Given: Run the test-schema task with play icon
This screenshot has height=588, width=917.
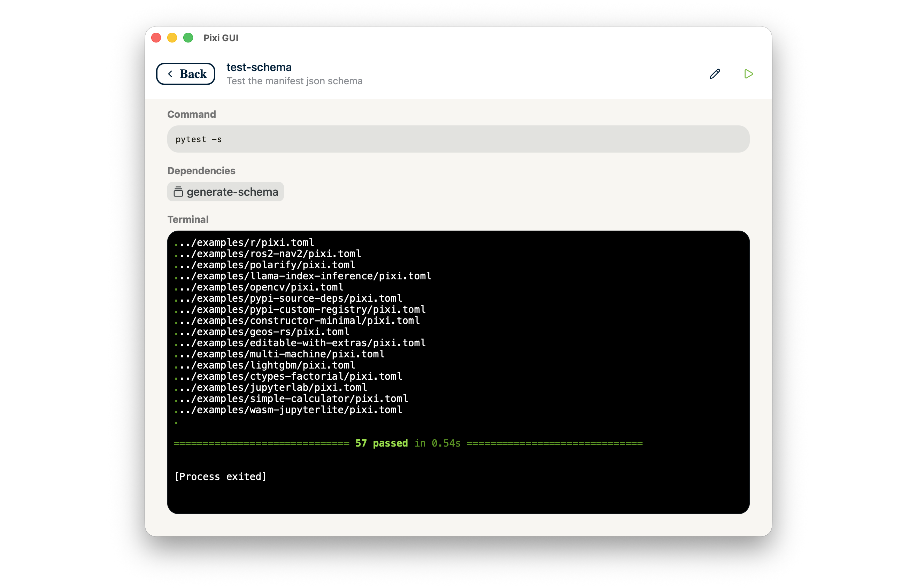Looking at the screenshot, I should [748, 74].
